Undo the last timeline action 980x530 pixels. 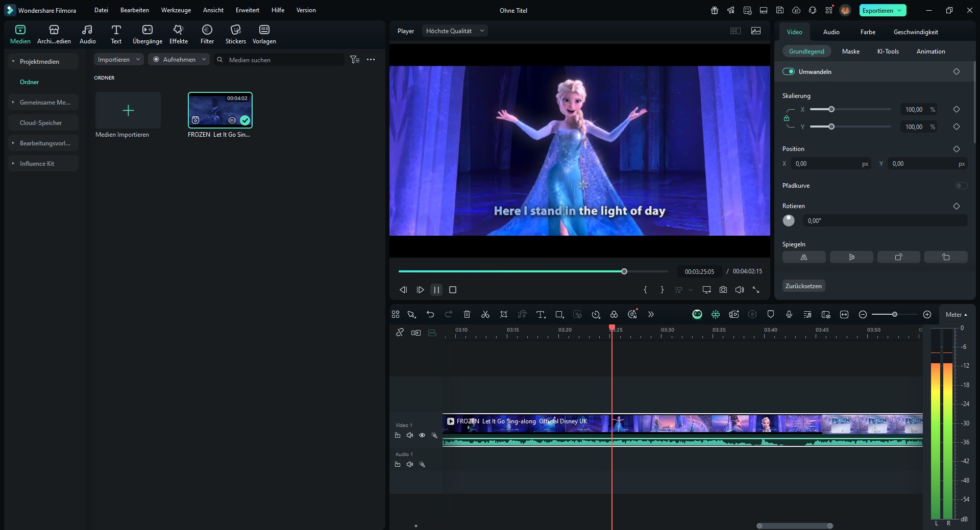[430, 314]
